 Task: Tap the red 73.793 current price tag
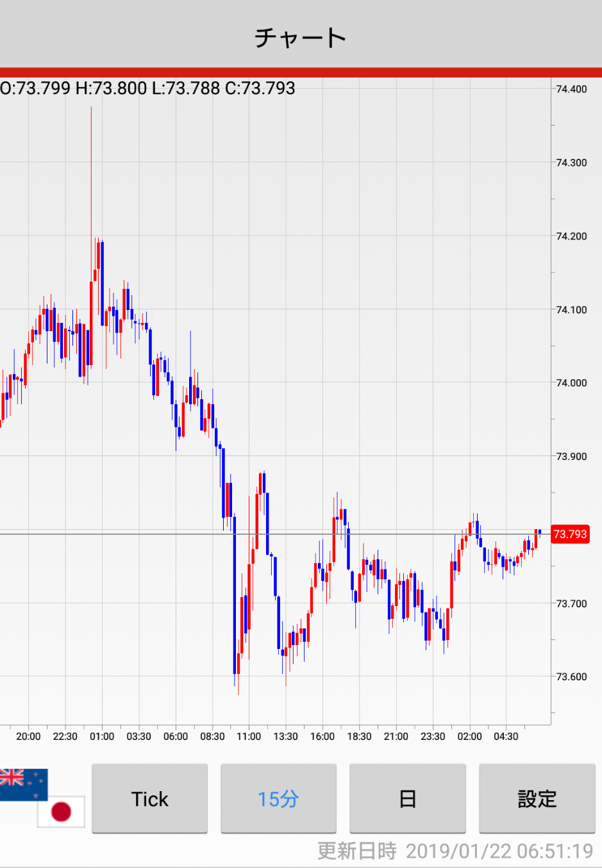pyautogui.click(x=570, y=534)
